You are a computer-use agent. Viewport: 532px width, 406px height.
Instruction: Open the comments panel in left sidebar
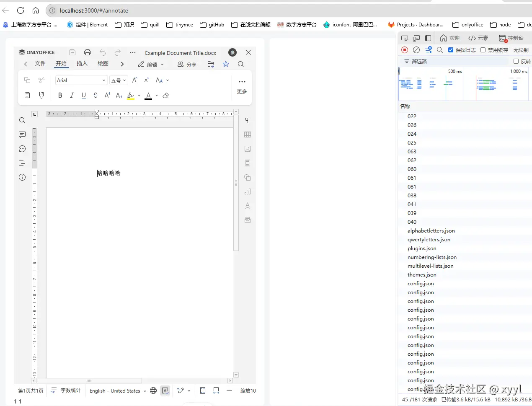coord(22,134)
